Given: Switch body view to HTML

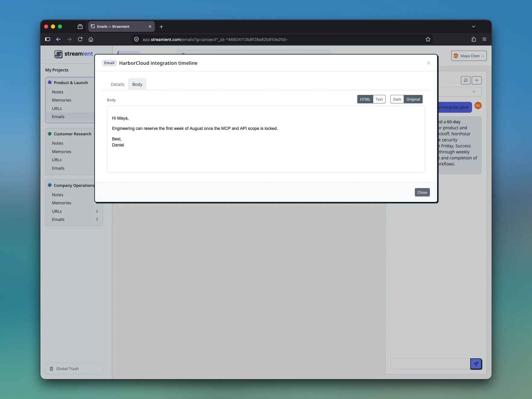Looking at the screenshot, I should click(x=365, y=99).
